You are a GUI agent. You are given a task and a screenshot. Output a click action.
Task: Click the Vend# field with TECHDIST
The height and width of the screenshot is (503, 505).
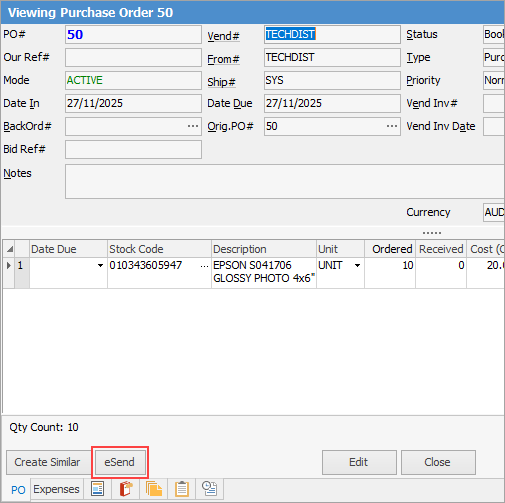coord(332,35)
